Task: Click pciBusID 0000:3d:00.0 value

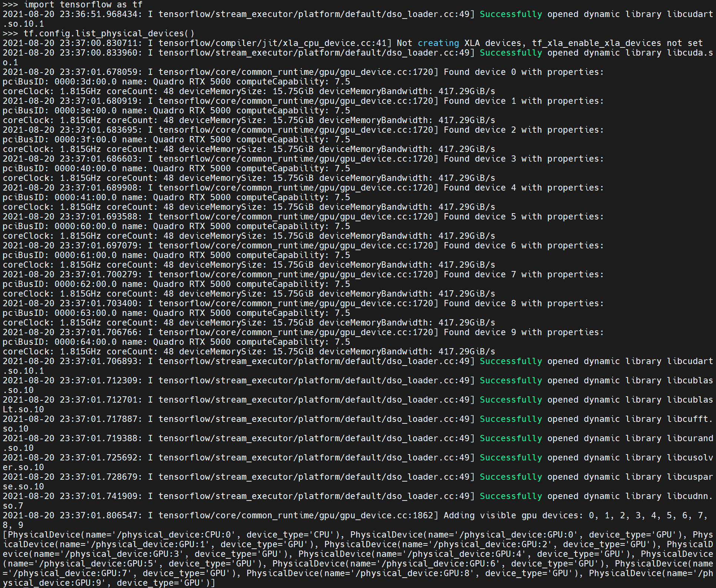Action: coord(85,82)
